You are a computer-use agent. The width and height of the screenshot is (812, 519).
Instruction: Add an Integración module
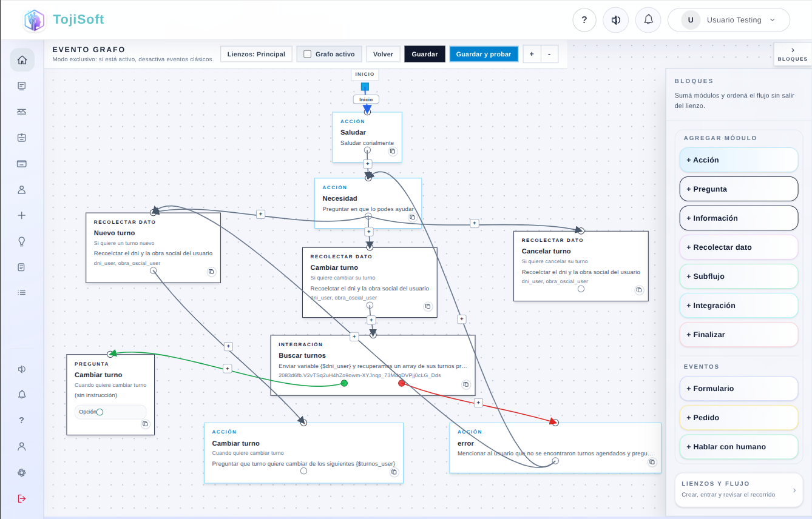[739, 306]
